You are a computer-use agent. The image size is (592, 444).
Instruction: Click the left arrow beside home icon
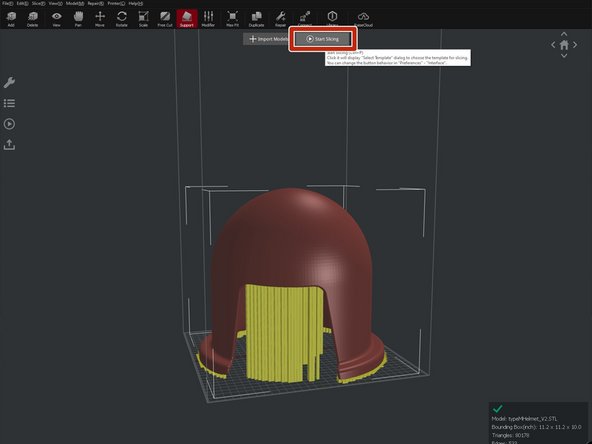(x=553, y=45)
